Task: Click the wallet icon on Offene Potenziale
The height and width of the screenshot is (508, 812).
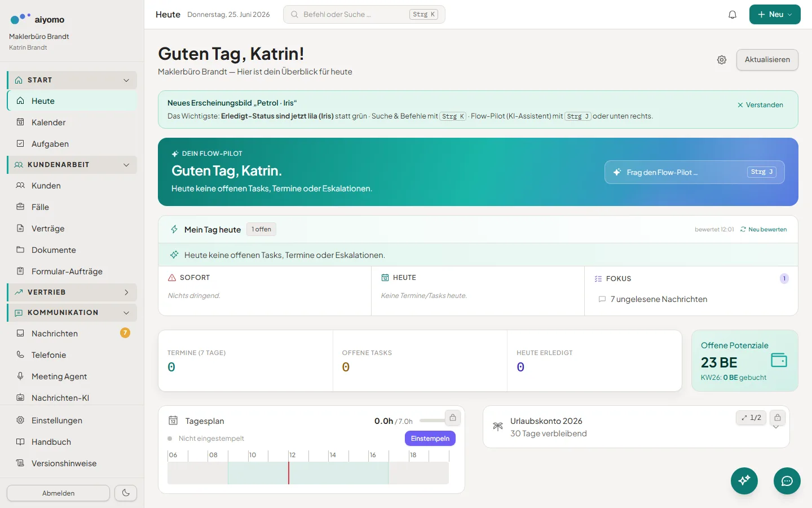Action: point(779,360)
